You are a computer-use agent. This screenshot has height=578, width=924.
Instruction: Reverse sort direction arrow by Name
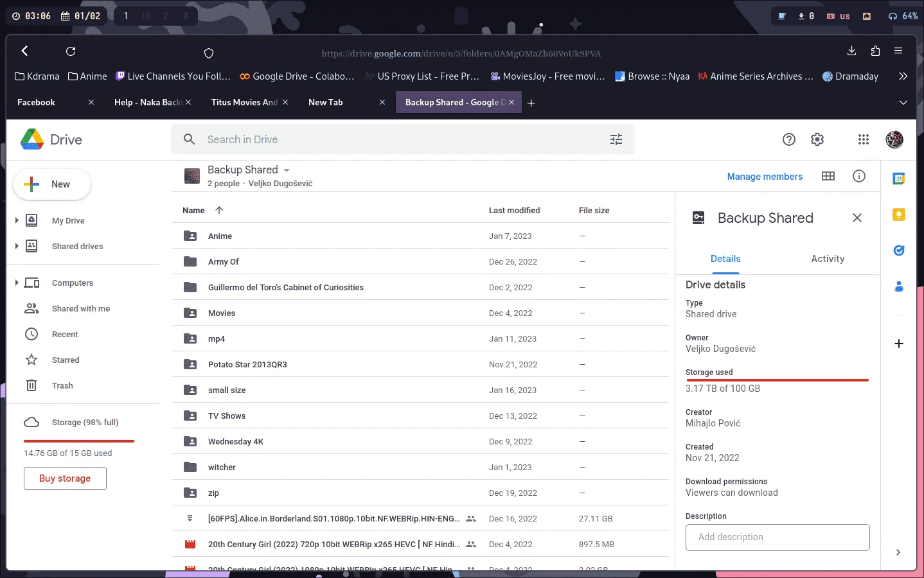pos(219,210)
